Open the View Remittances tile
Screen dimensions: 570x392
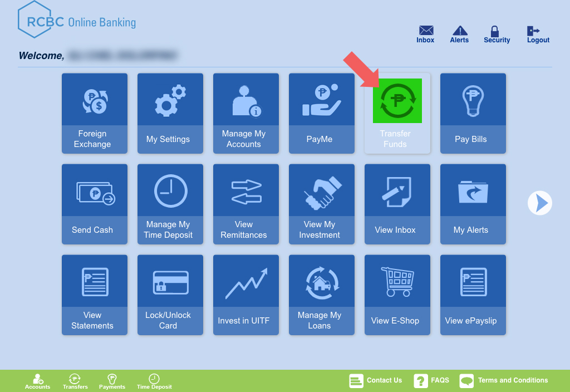tap(245, 204)
